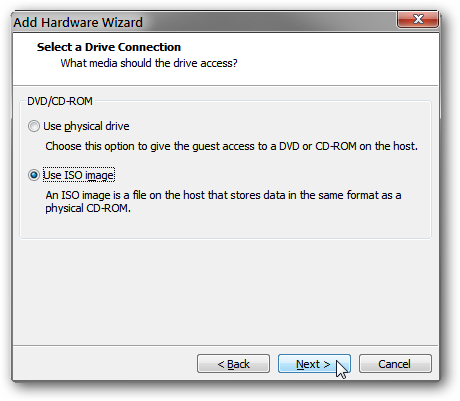Click the physical drive description about guest access
This screenshot has height=401, width=460.
231,146
